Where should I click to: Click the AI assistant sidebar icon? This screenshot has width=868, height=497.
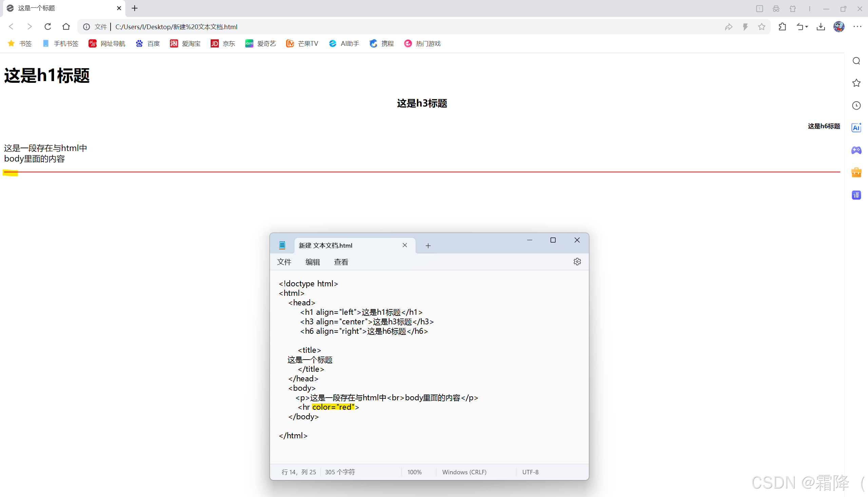point(856,128)
